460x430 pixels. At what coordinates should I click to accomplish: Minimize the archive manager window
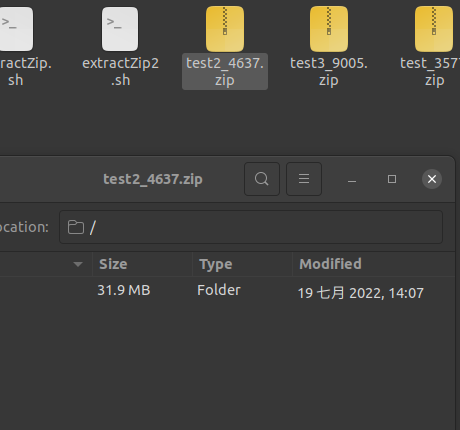(x=352, y=179)
